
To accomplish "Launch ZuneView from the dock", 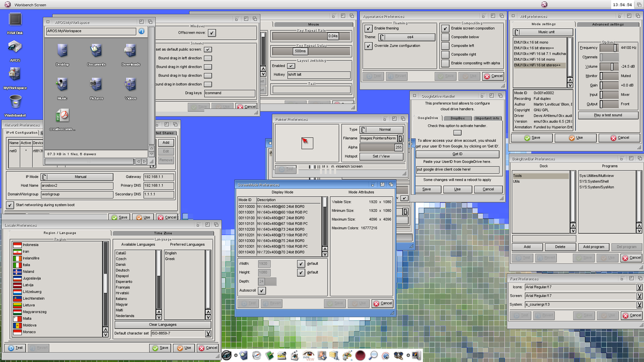I will (308, 355).
